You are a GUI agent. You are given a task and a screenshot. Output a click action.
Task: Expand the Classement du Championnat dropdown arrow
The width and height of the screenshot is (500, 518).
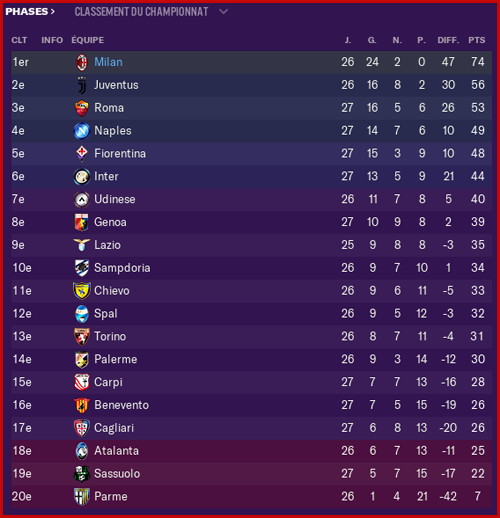[x=223, y=12]
